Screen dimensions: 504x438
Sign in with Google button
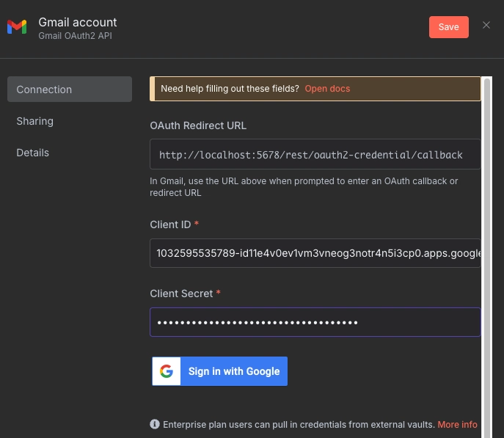pyautogui.click(x=220, y=371)
